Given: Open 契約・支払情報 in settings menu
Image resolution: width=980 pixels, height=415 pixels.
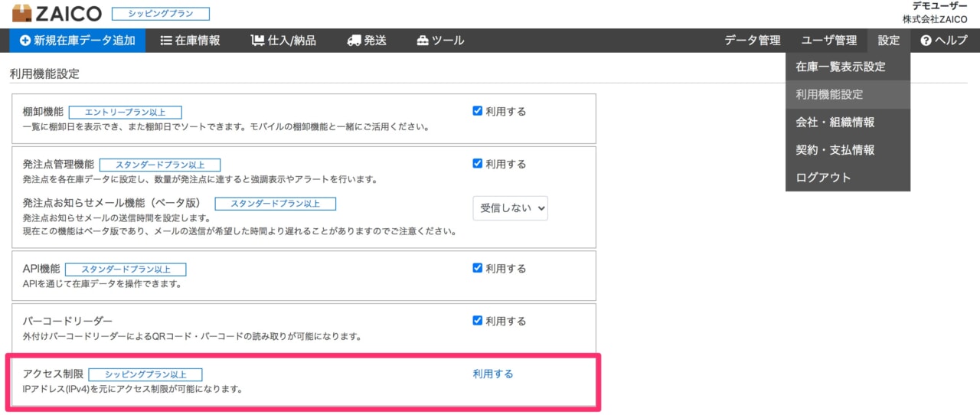Looking at the screenshot, I should pos(835,149).
